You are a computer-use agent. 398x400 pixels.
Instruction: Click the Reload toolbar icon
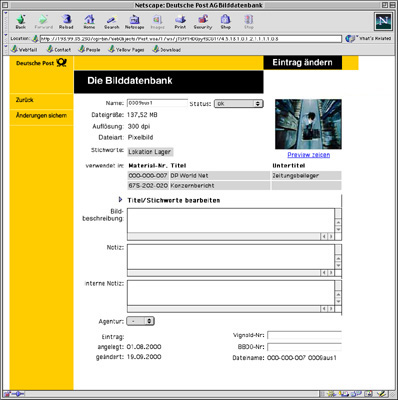pyautogui.click(x=66, y=22)
